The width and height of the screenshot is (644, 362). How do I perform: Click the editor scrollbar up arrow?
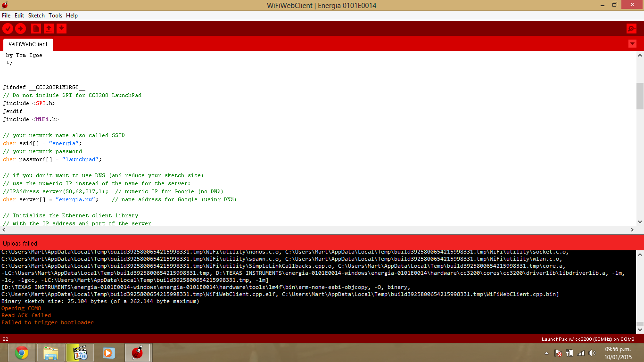(x=640, y=55)
